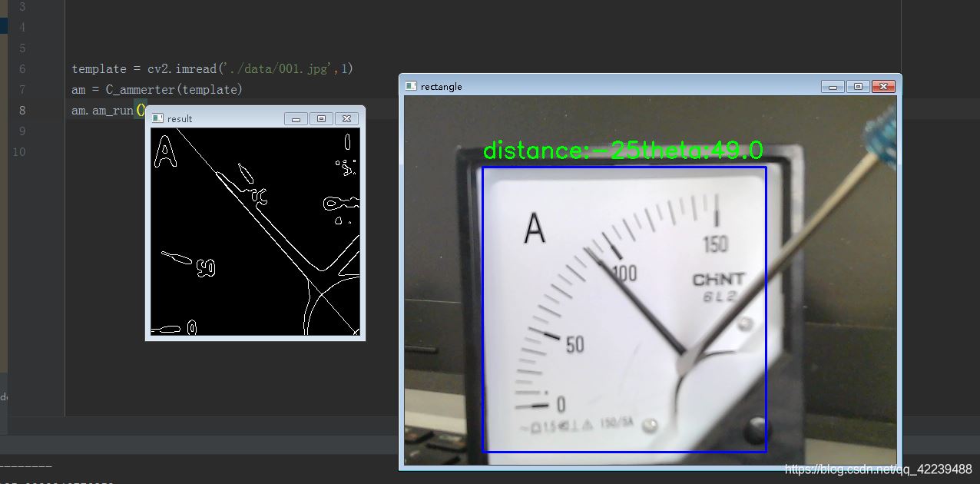
Task: Close the result window
Action: [346, 118]
